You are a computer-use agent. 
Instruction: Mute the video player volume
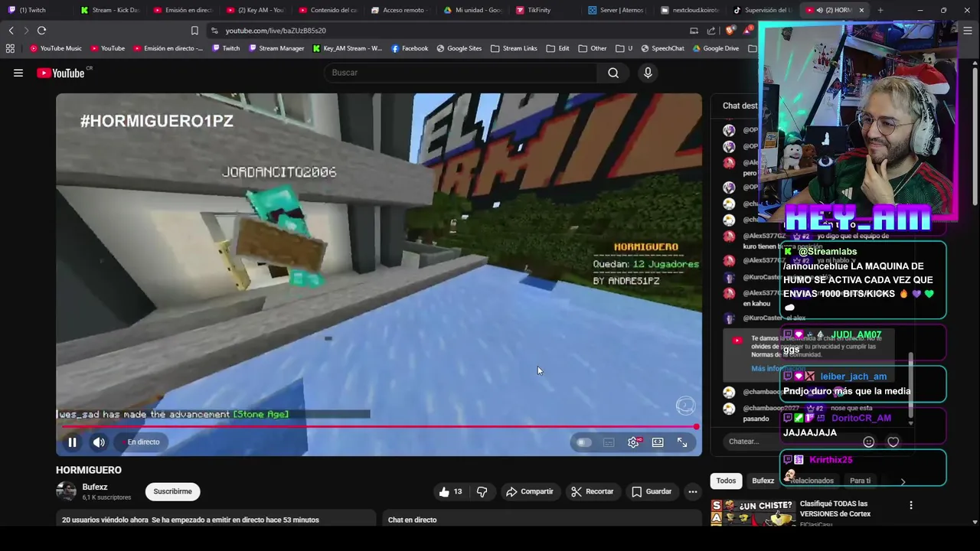tap(99, 442)
